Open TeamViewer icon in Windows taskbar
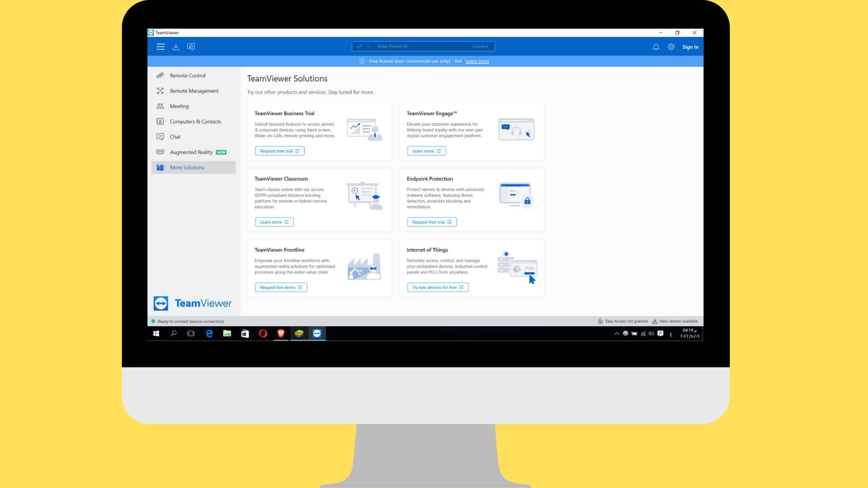 point(317,333)
